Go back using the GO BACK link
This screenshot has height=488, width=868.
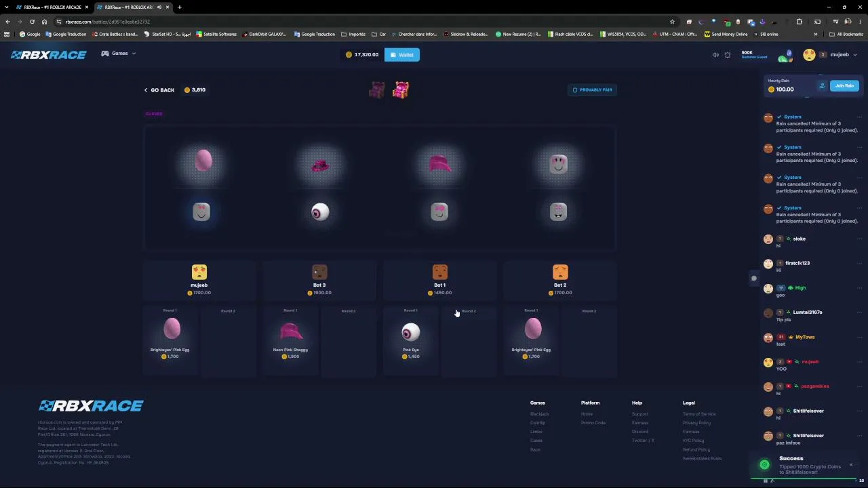point(159,90)
